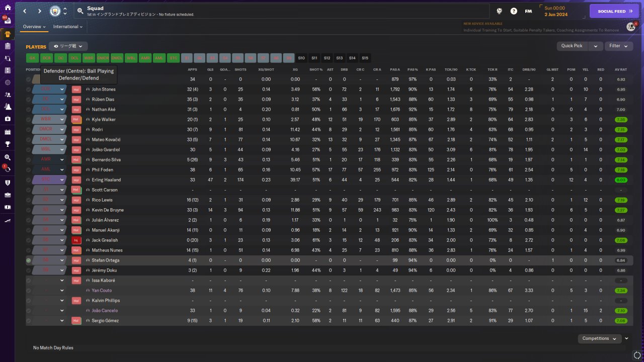This screenshot has height=362, width=644.
Task: Open the FM menu icon
Action: click(528, 11)
